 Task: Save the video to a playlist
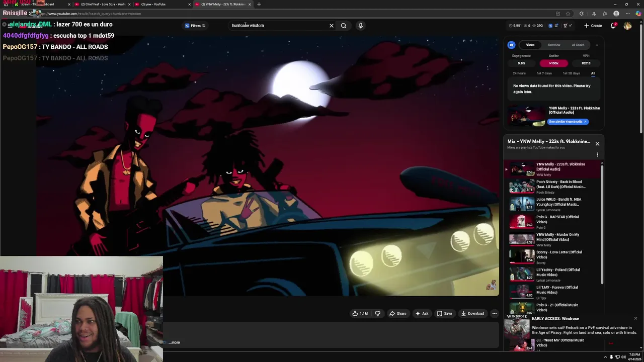[444, 313]
